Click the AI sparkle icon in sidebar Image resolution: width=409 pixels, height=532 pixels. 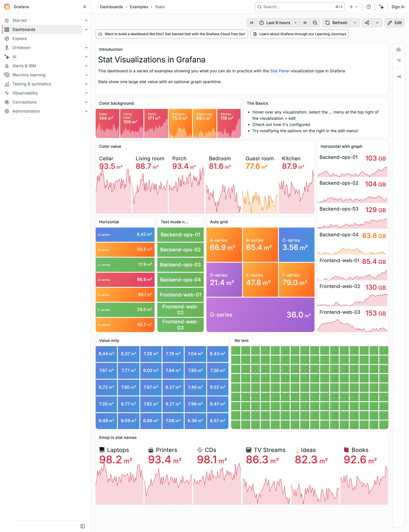pos(7,57)
